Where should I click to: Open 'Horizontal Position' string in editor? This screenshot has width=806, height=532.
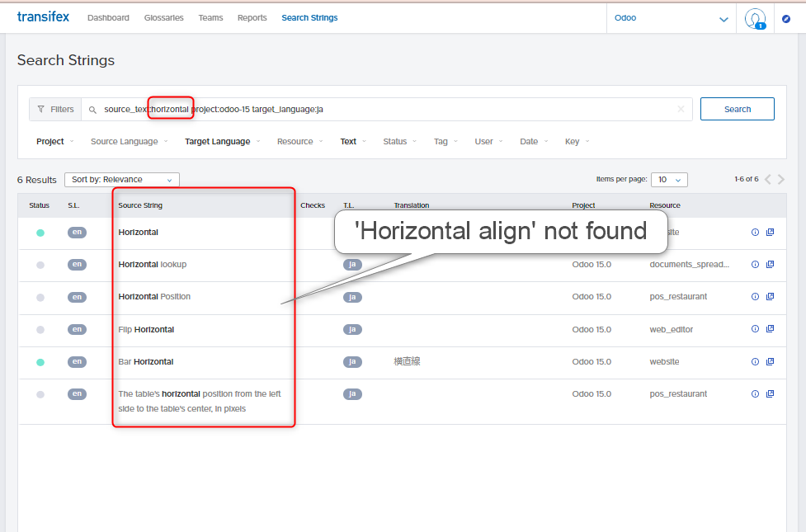coord(770,297)
